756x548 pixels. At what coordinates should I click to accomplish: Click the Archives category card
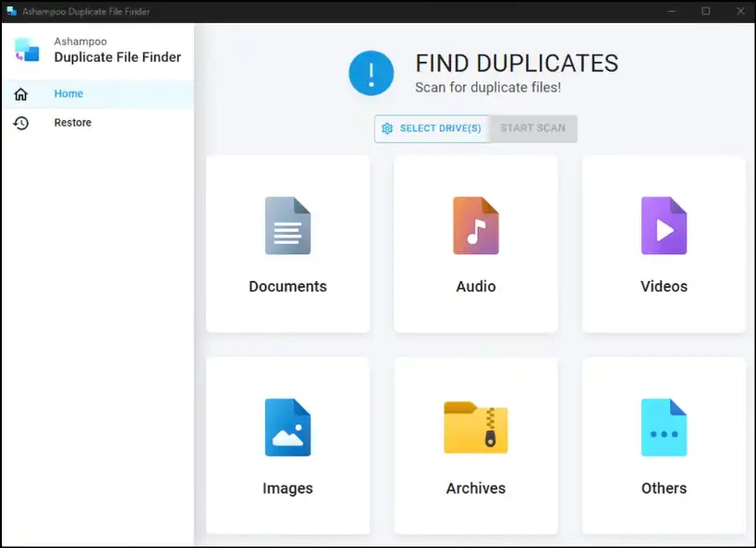click(475, 446)
